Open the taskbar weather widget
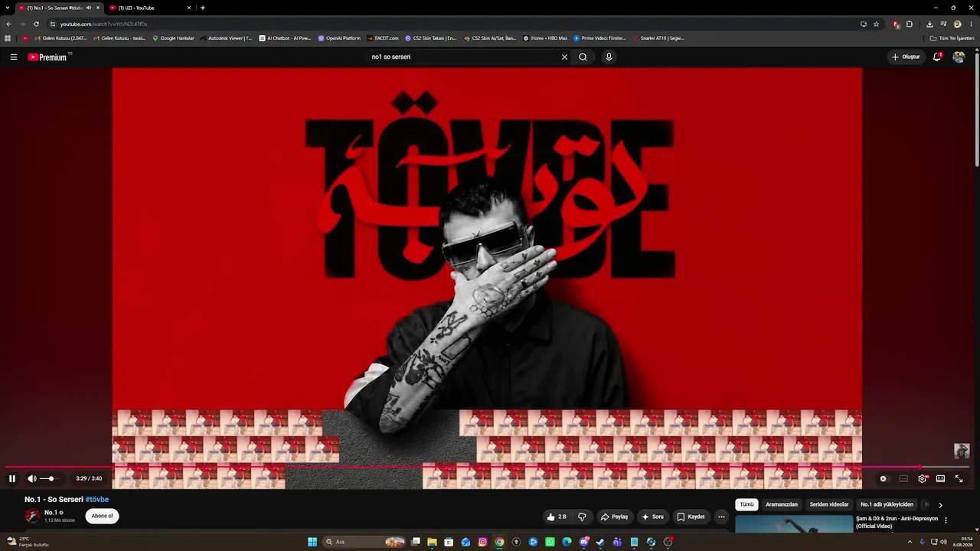 click(x=27, y=542)
